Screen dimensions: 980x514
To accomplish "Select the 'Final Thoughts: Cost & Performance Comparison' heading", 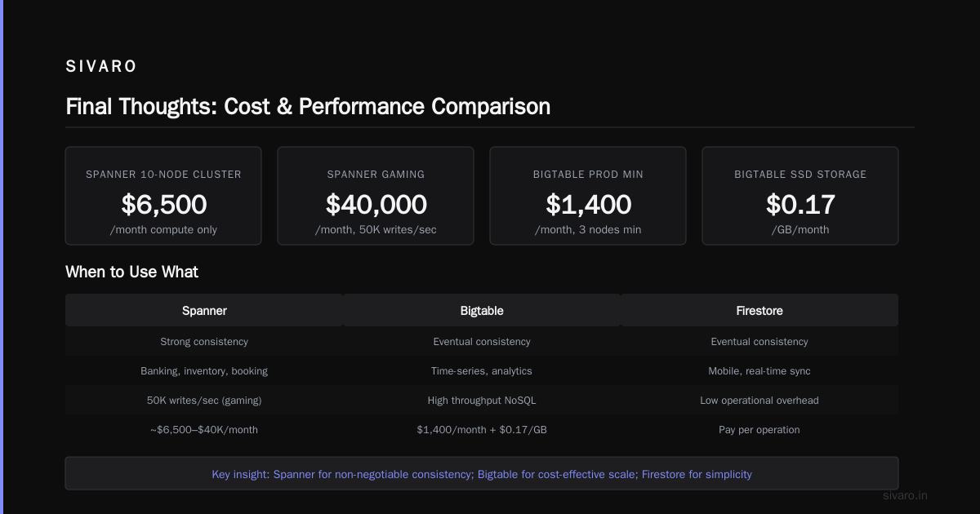I will 308,107.
